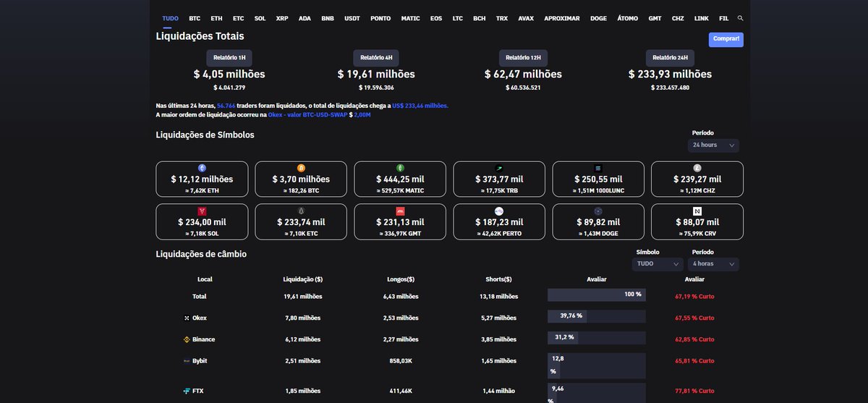
Task: Click the PERTO card coin icon
Action: pyautogui.click(x=499, y=211)
